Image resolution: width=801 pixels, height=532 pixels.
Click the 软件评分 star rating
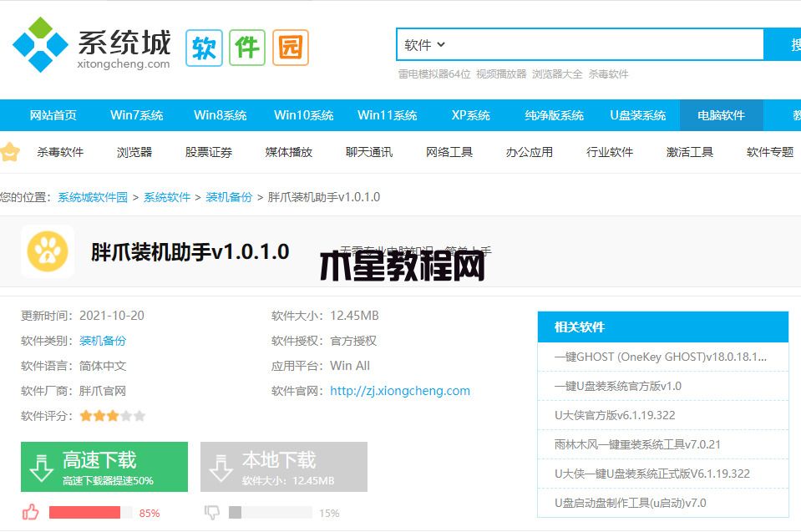tap(113, 416)
